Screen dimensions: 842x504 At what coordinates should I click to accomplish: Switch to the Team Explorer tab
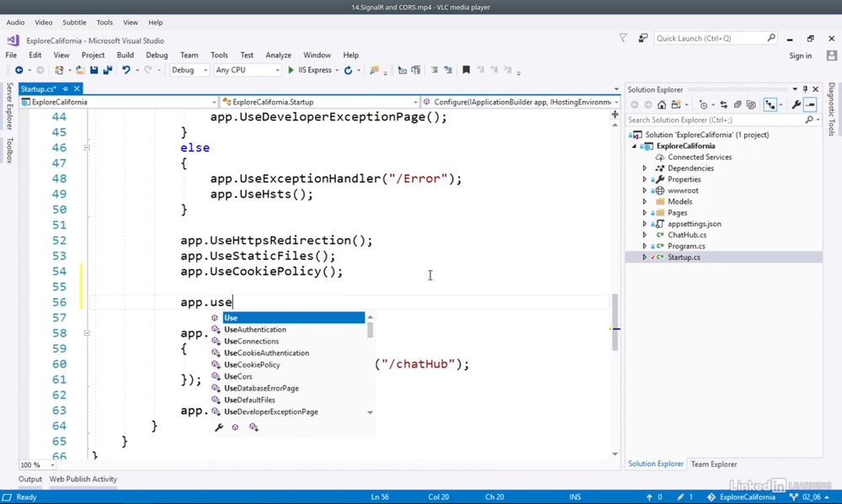pyautogui.click(x=714, y=464)
